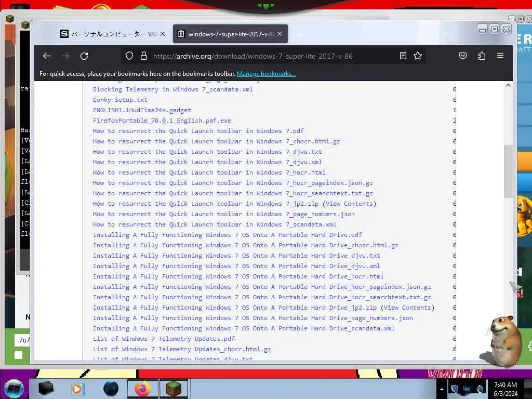This screenshot has height=399, width=532.
Task: Open Quick Launch toolbar 7_djvu.txt link
Action: click(207, 152)
